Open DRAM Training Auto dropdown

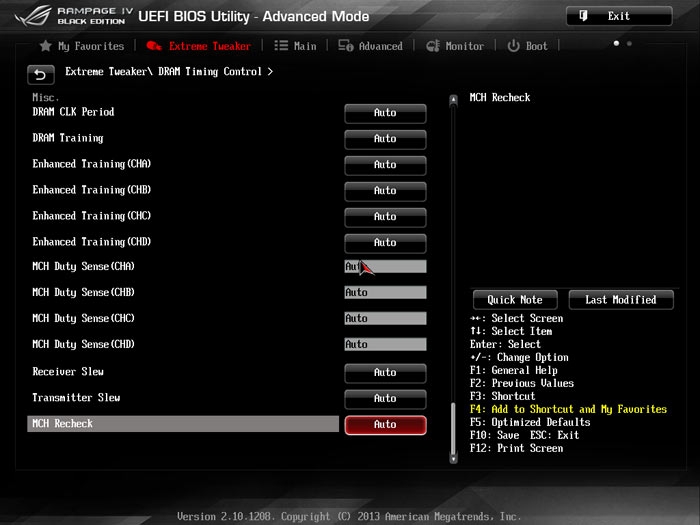[x=385, y=139]
